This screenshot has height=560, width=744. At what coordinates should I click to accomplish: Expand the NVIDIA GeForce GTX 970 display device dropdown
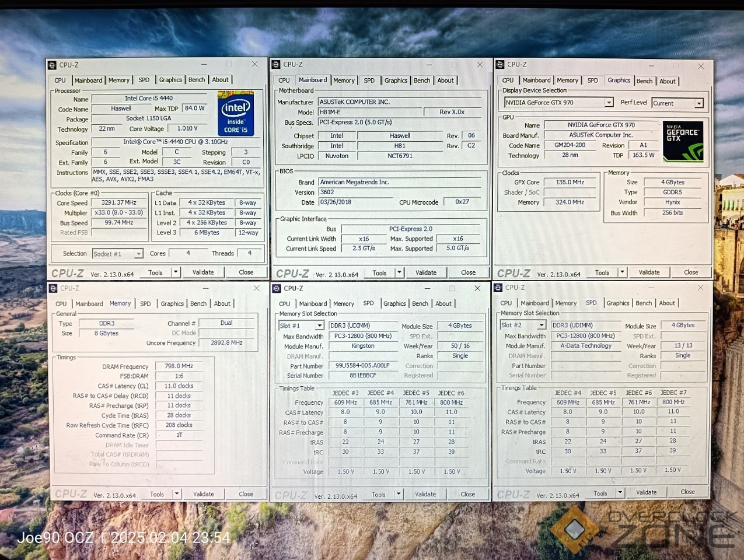[x=609, y=103]
